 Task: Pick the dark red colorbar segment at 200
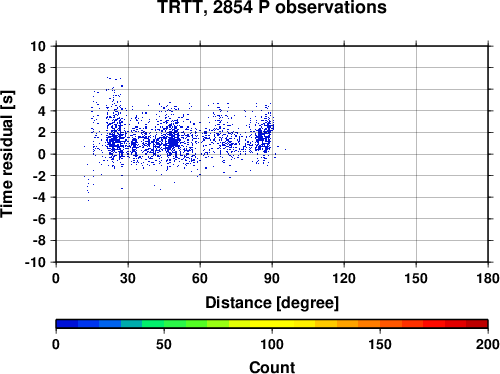pos(477,324)
